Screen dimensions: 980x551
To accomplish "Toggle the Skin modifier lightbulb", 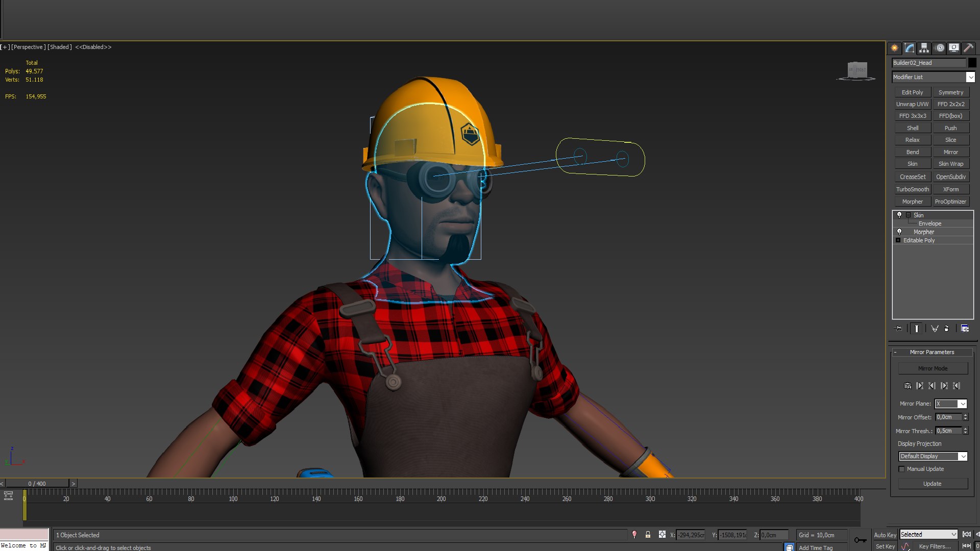I will pos(899,215).
